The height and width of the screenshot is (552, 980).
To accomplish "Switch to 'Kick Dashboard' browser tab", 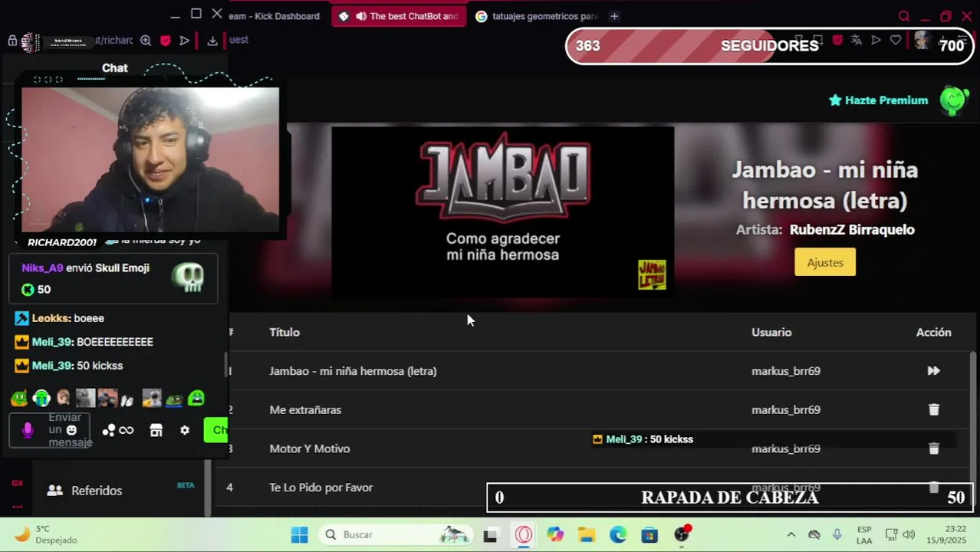I will [274, 16].
